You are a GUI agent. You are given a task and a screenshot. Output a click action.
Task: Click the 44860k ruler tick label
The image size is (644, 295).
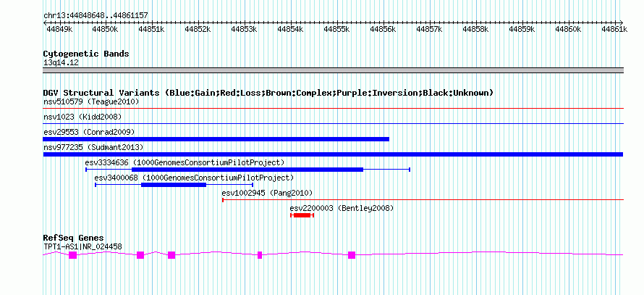[569, 29]
